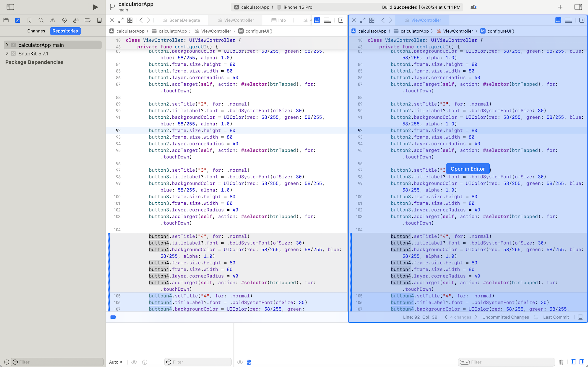Click the Cloud status icon in toolbar

(x=473, y=7)
